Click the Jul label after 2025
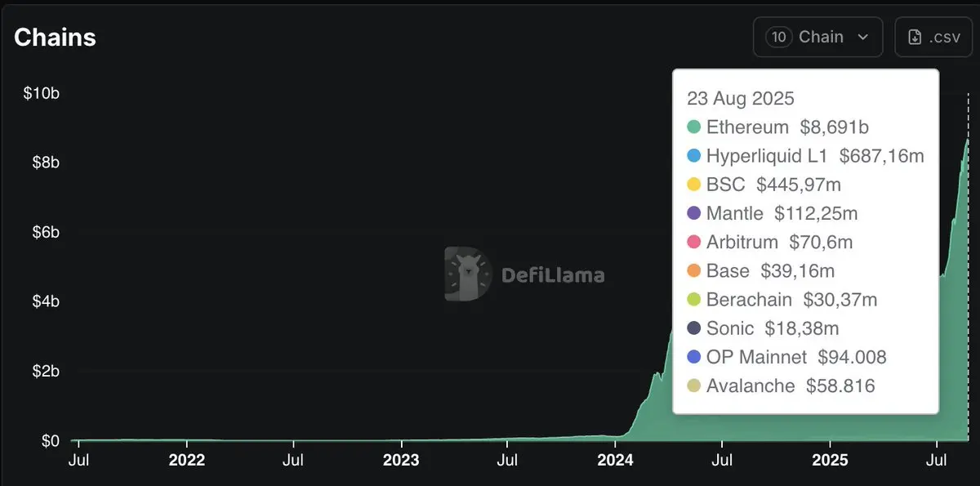This screenshot has height=486, width=980. pos(937,461)
